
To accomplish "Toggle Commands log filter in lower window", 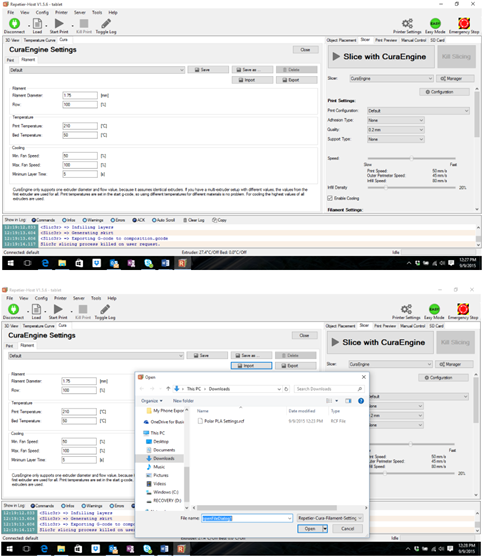I will 33,506.
